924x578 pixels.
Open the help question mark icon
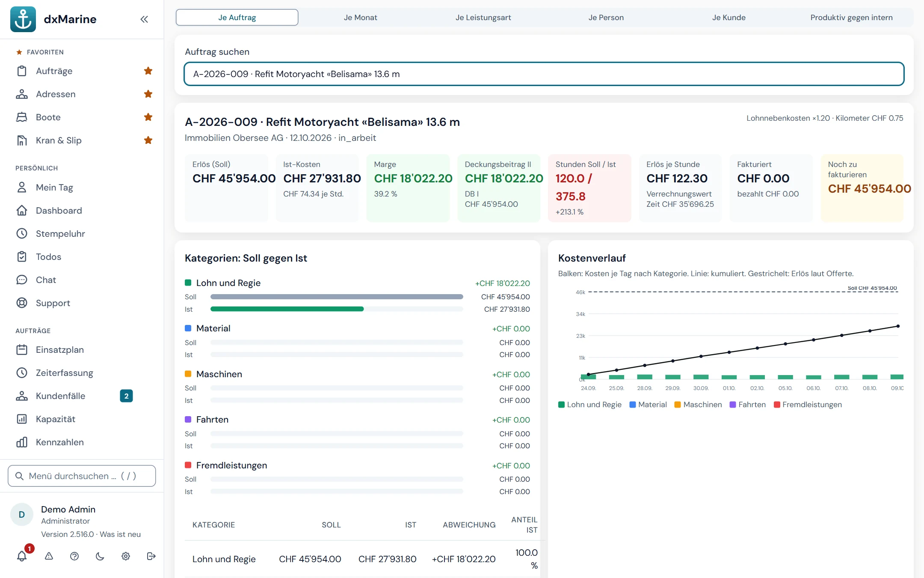click(x=74, y=556)
